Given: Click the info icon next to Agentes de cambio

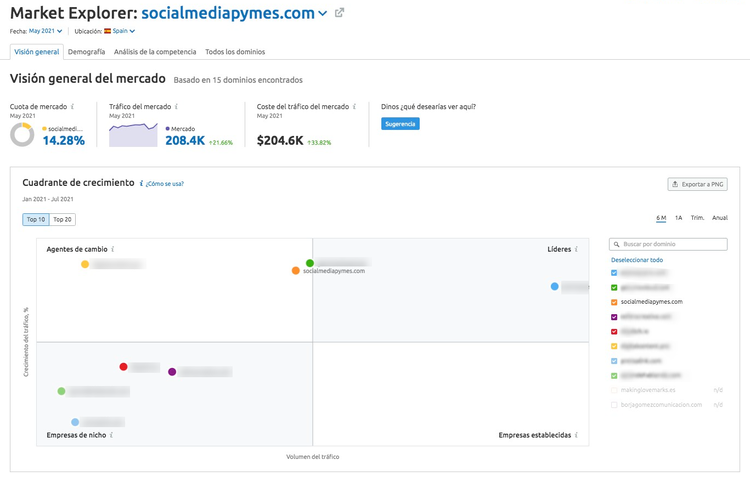Looking at the screenshot, I should point(113,249).
